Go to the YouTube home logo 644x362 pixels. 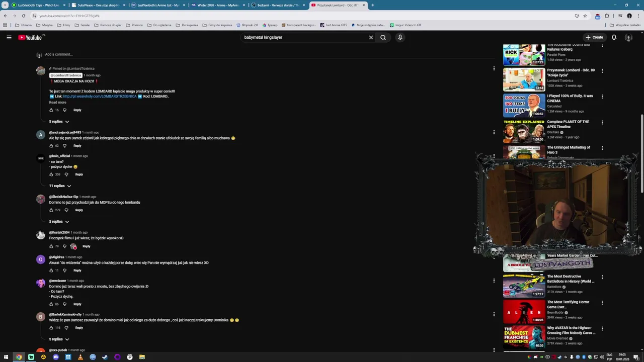tap(31, 37)
